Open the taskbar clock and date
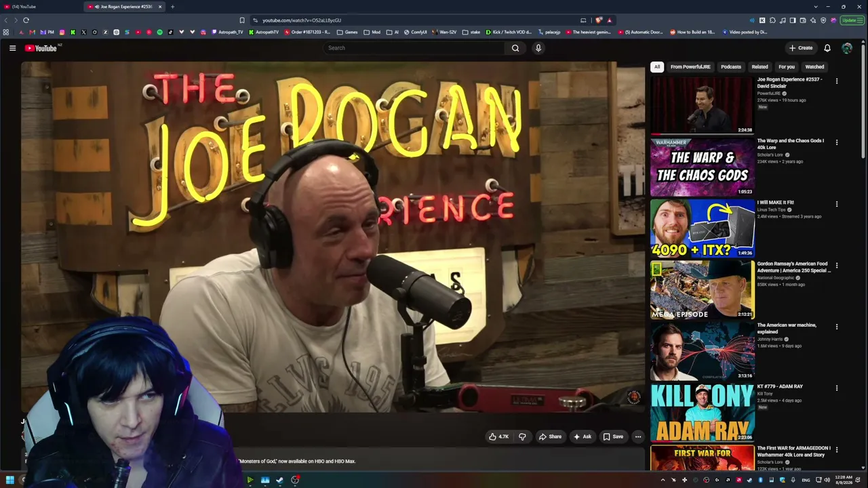The width and height of the screenshot is (868, 488). click(x=844, y=480)
